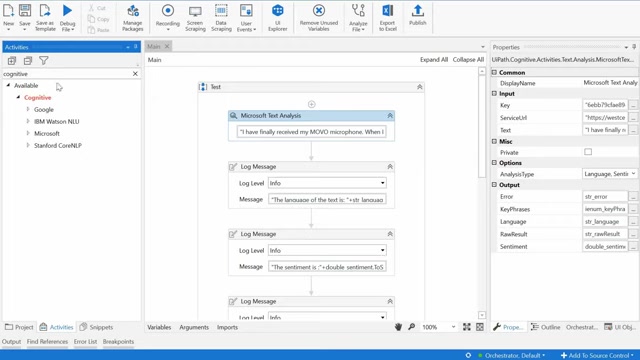The image size is (640, 360).
Task: Expand all activities icon in Activities panel
Action: (12, 61)
